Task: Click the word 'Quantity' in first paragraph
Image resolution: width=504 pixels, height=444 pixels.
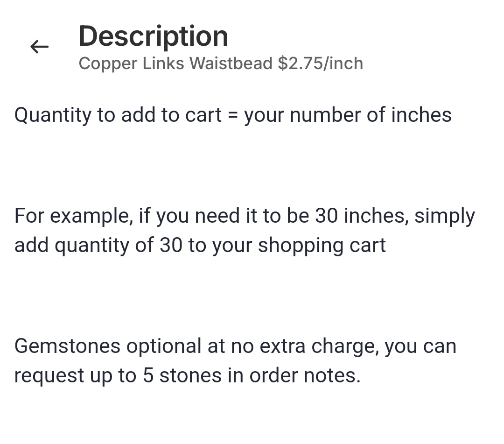Action: (x=53, y=115)
